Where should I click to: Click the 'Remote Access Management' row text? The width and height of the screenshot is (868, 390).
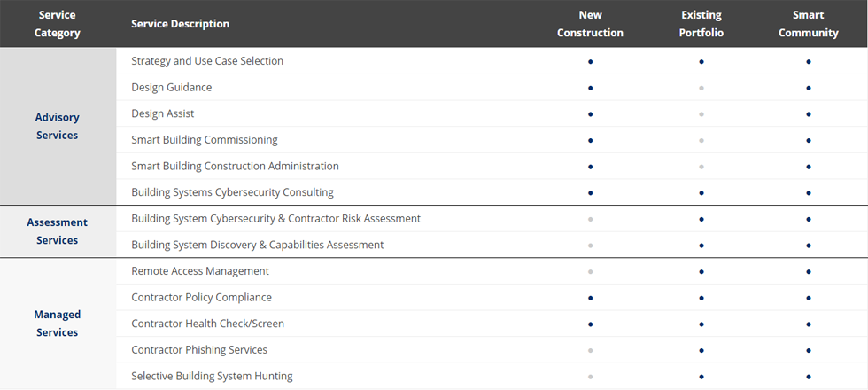[x=200, y=271]
